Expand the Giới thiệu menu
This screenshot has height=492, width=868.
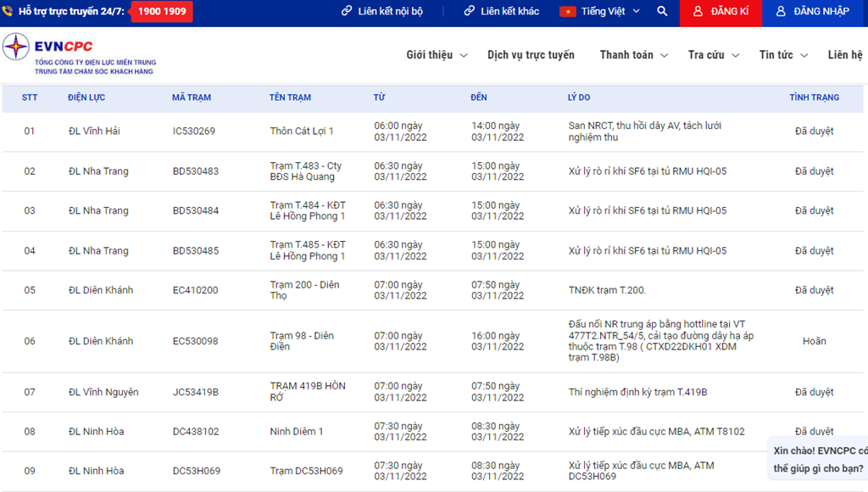(437, 55)
